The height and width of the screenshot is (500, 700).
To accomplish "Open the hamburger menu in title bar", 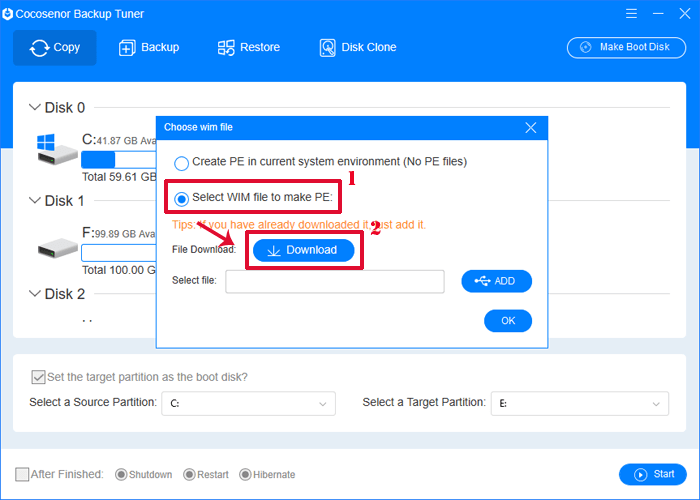I will 631,14.
